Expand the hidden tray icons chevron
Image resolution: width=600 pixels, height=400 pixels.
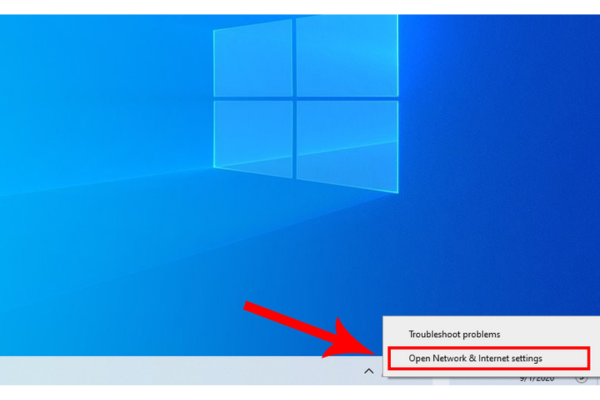[369, 371]
